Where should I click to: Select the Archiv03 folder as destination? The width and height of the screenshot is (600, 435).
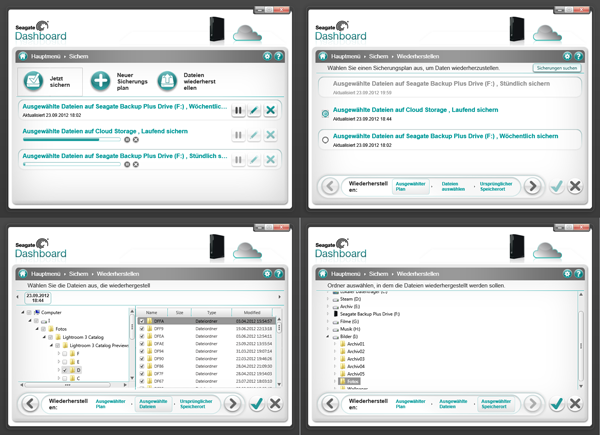(355, 359)
